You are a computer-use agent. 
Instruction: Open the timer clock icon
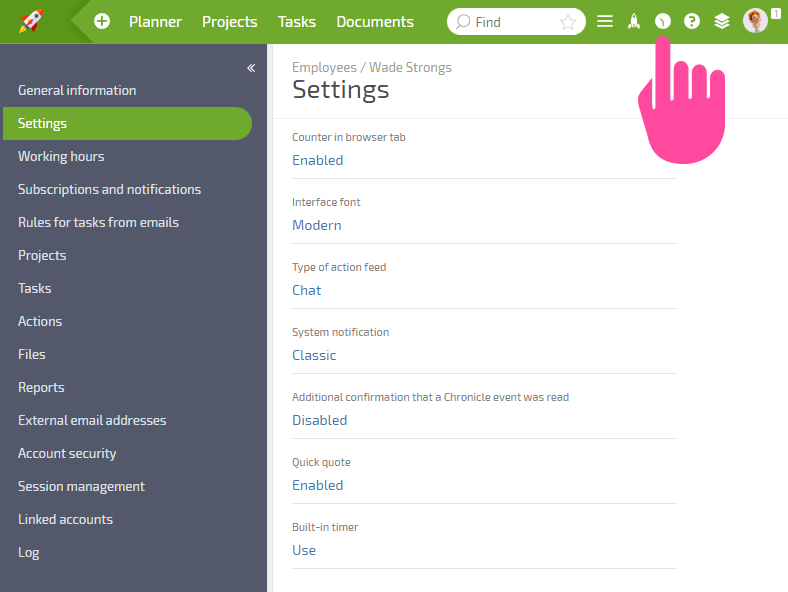pyautogui.click(x=663, y=21)
